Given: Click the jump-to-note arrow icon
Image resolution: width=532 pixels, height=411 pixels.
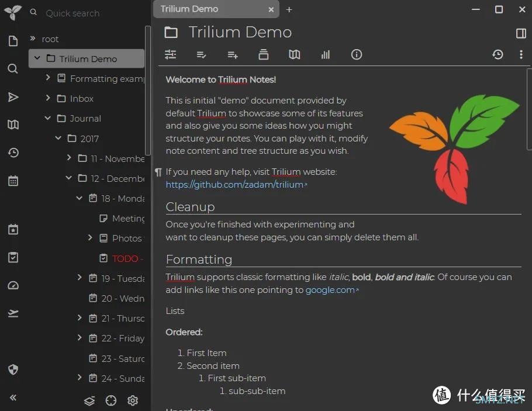Looking at the screenshot, I should (13, 97).
